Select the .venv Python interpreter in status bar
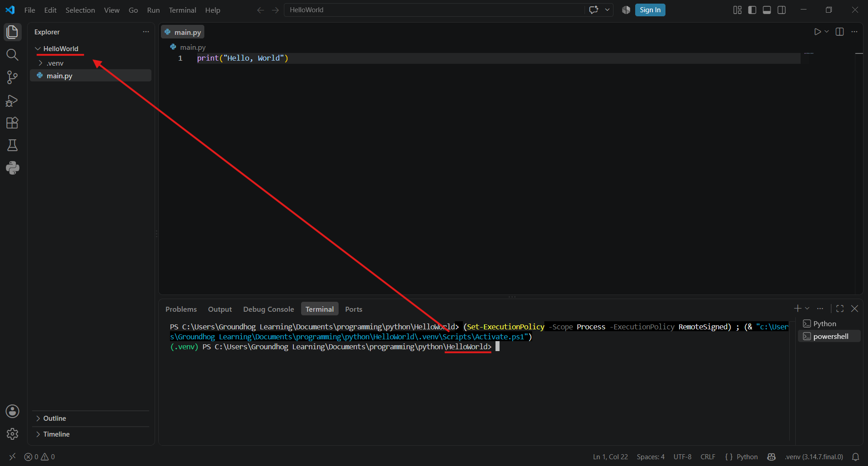 tap(814, 456)
